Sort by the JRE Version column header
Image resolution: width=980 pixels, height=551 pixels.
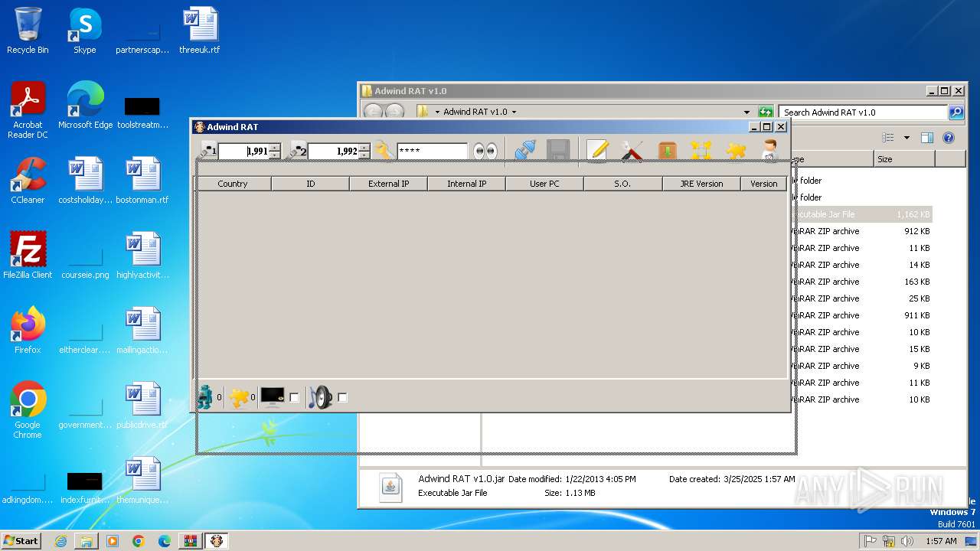[x=701, y=184]
